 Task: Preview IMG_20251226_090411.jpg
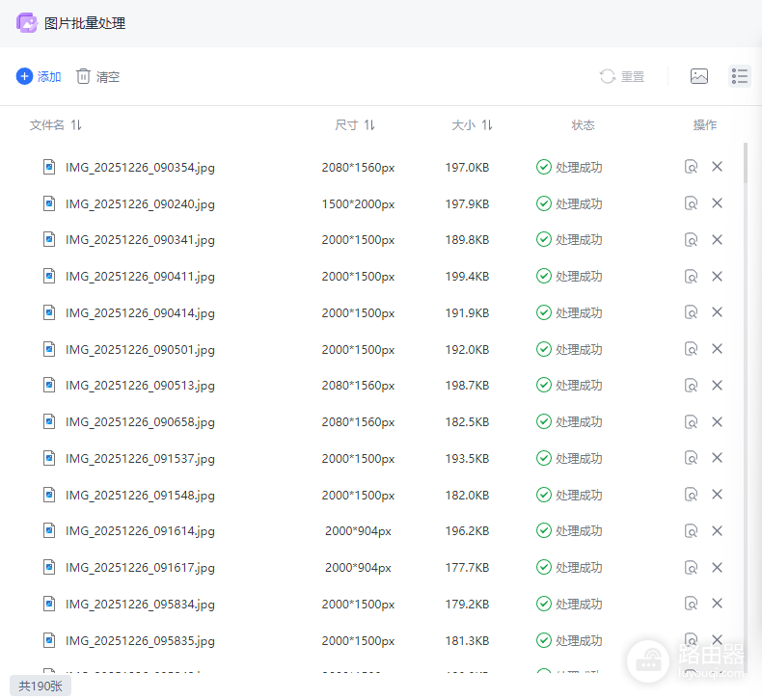[691, 276]
